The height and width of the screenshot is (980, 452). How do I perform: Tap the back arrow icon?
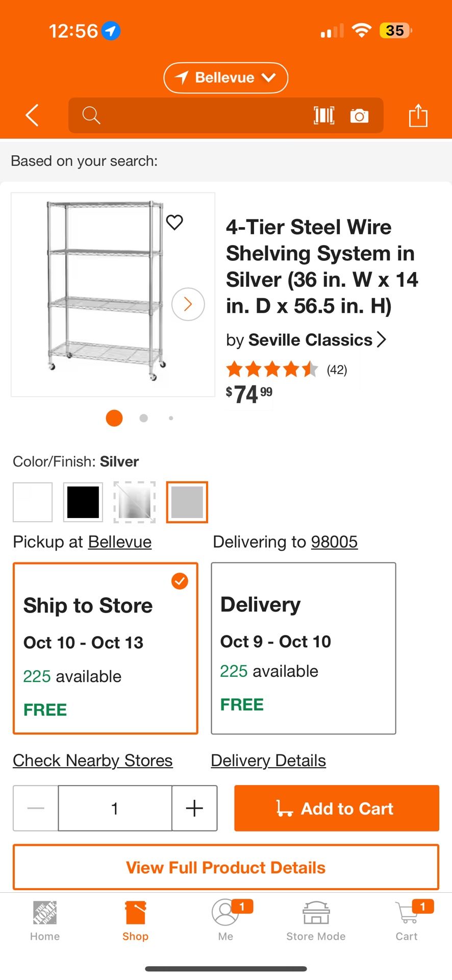click(32, 115)
